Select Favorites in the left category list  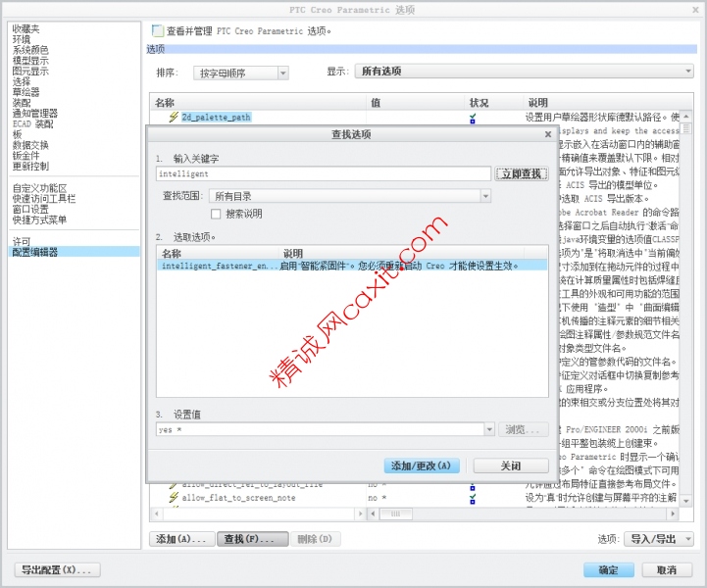coord(26,28)
